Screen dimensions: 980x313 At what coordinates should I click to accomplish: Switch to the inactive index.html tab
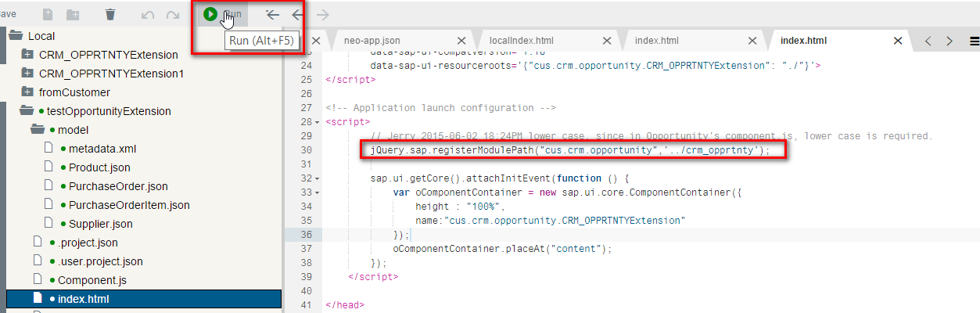click(656, 40)
